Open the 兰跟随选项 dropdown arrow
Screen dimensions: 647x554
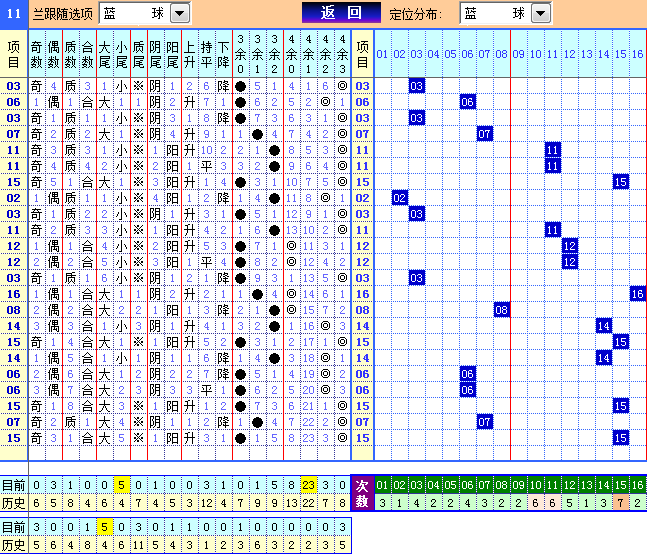point(180,13)
